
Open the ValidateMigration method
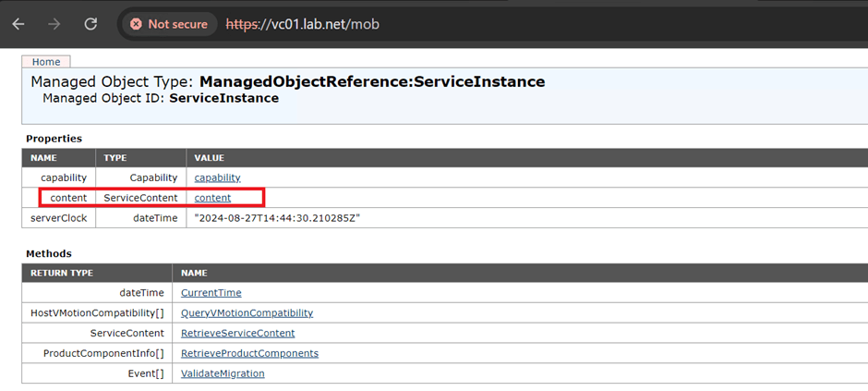(223, 373)
